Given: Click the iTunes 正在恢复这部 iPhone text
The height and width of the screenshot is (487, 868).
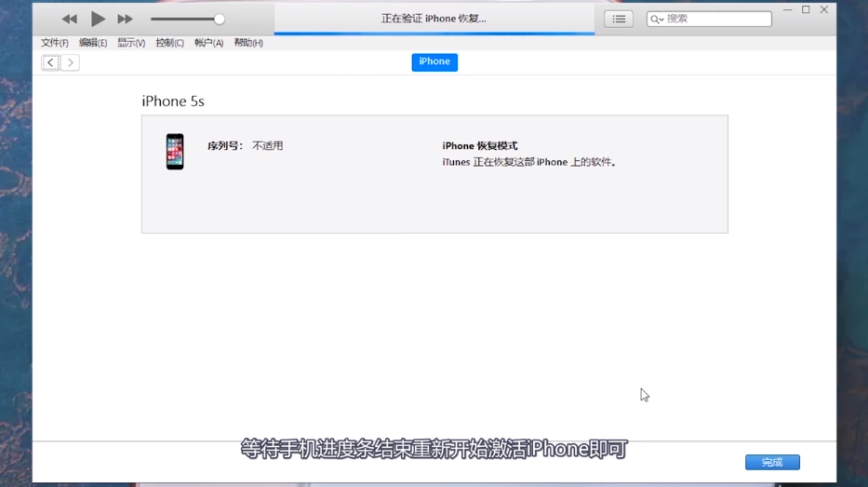Looking at the screenshot, I should pos(529,162).
